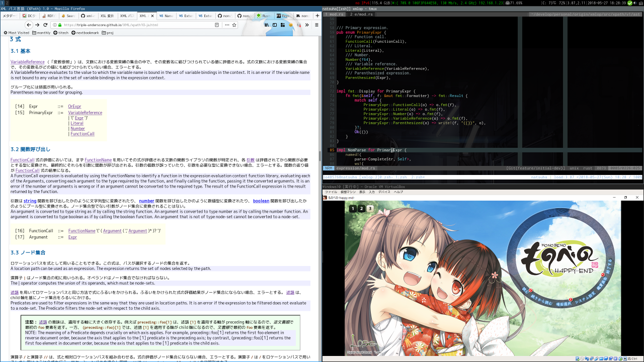The width and height of the screenshot is (644, 362).
Task: Click the Firefox back arrow button
Action: coord(29,25)
